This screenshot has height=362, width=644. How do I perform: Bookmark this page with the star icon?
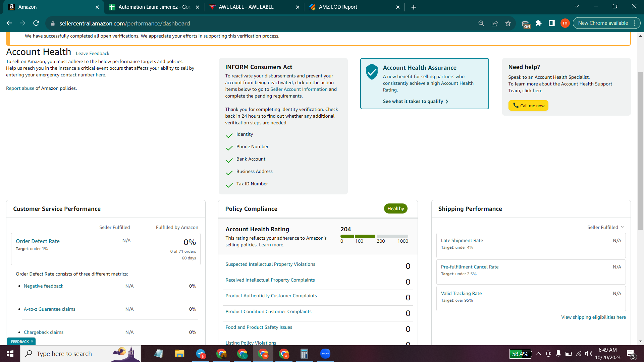[508, 23]
